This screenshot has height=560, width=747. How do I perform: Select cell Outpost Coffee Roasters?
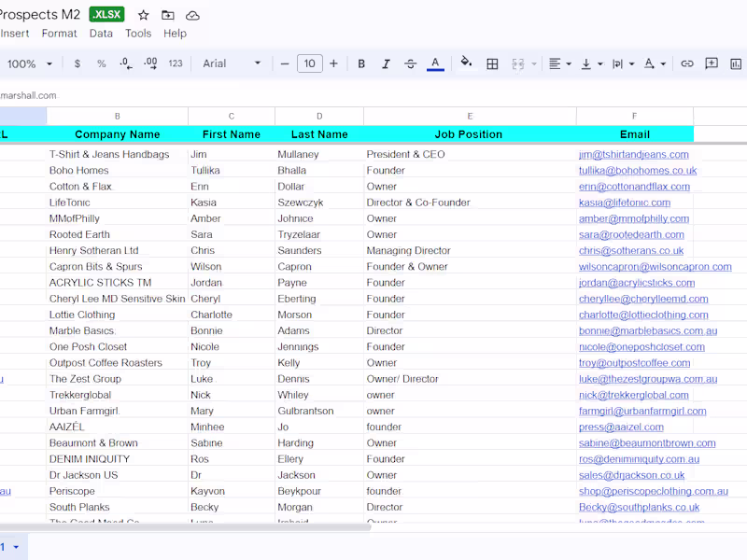[x=118, y=363]
